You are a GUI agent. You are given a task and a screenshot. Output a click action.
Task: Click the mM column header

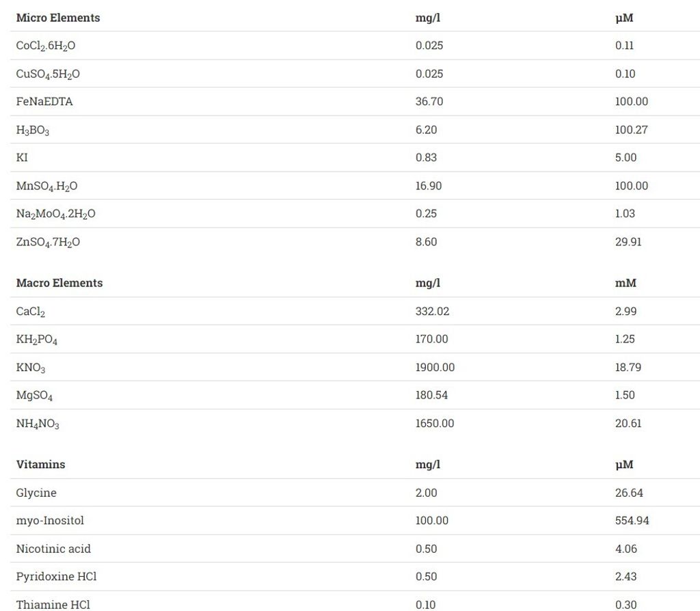point(625,283)
